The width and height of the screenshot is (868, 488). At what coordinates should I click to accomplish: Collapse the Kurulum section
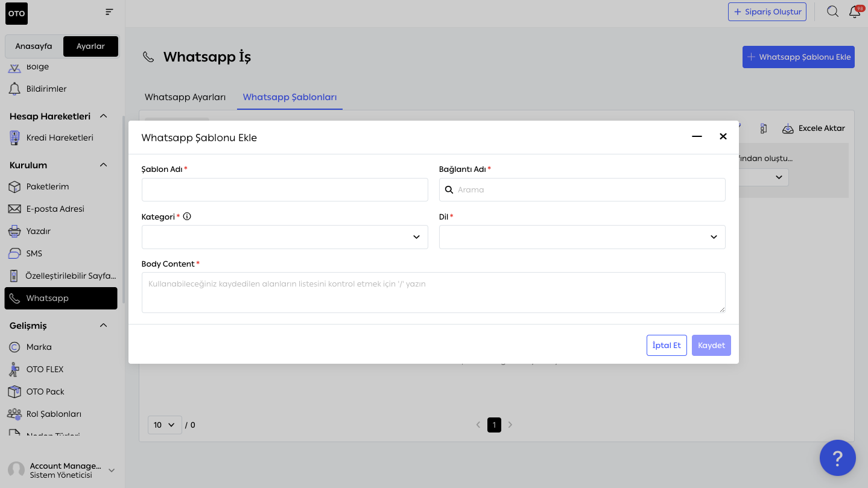[x=103, y=165]
